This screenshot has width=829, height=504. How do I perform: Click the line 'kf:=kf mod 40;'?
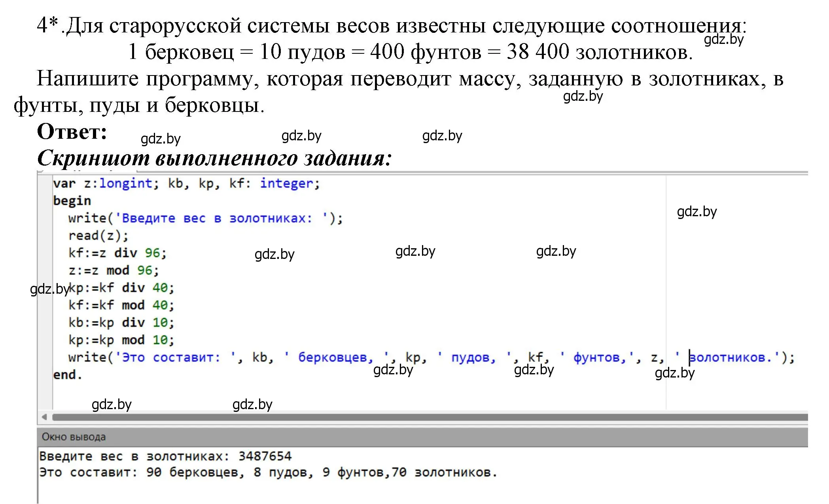click(x=121, y=305)
